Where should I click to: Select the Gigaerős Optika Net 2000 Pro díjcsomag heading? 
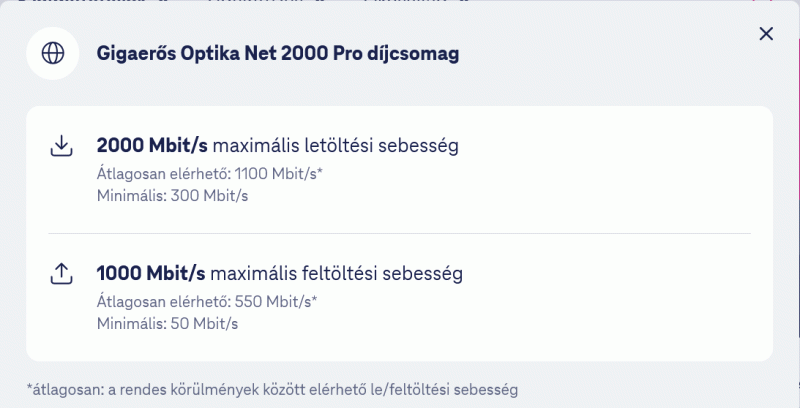pos(278,54)
